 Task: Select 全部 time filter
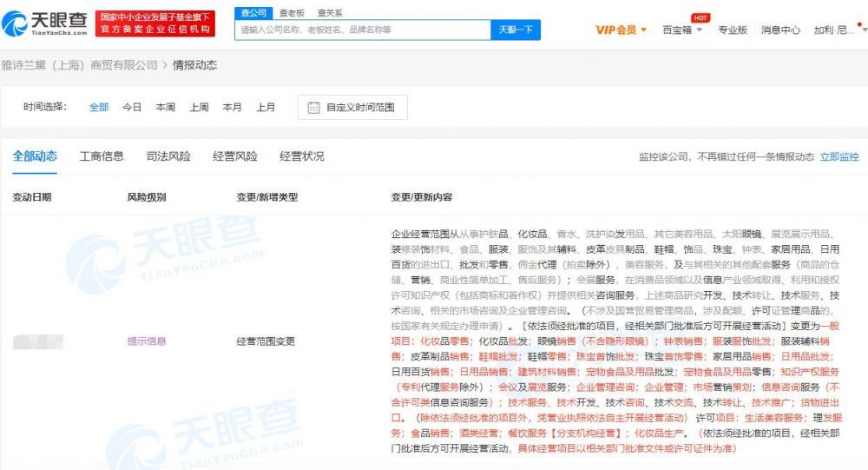point(99,108)
